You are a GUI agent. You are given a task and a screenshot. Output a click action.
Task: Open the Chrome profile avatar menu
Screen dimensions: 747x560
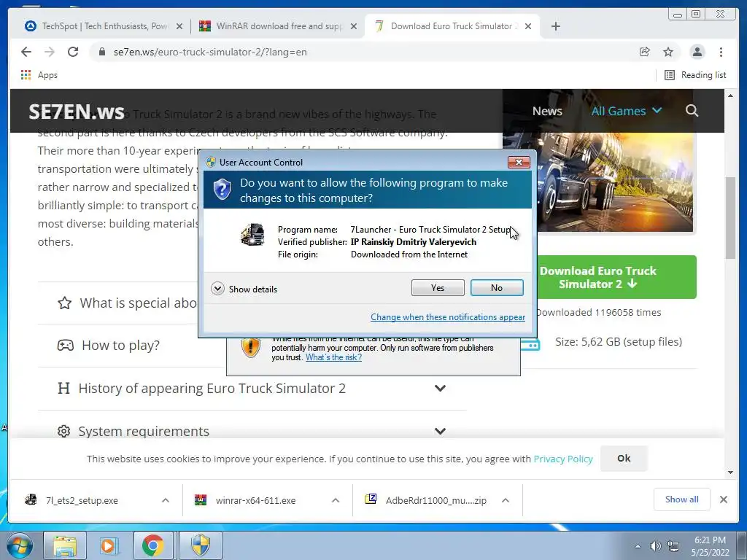(697, 52)
